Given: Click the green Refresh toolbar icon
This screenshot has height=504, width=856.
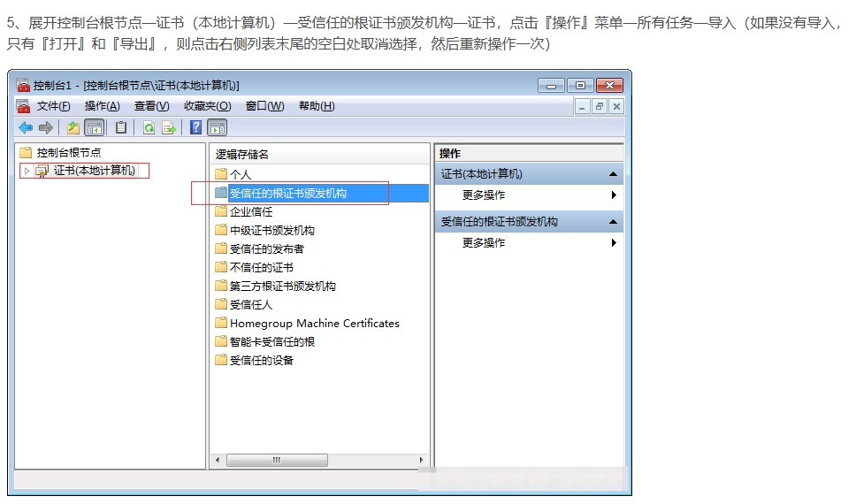Looking at the screenshot, I should point(149,127).
